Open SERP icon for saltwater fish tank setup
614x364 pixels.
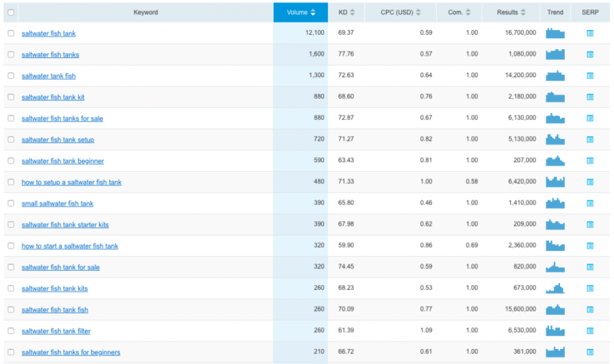589,139
